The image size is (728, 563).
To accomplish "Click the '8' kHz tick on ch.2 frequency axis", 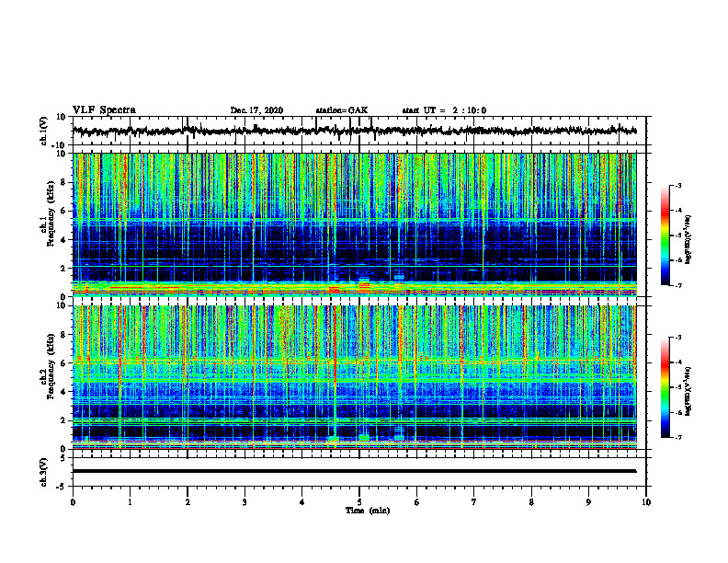I will click(64, 335).
